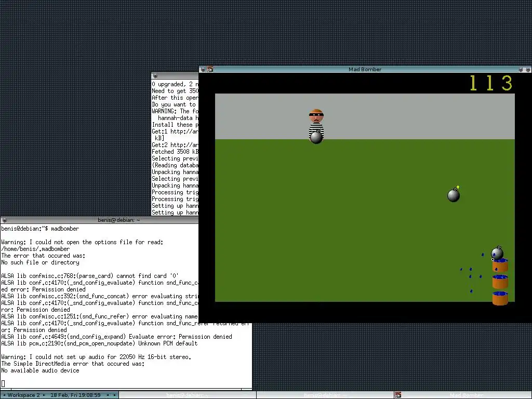Click 'cannot find card' ALSA error line
This screenshot has width=532, height=399.
click(x=90, y=276)
